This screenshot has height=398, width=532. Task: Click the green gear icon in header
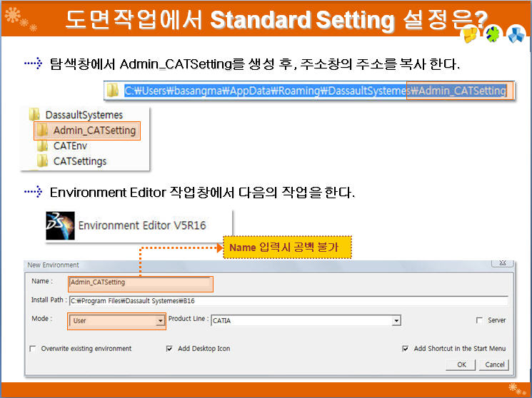coord(493,34)
